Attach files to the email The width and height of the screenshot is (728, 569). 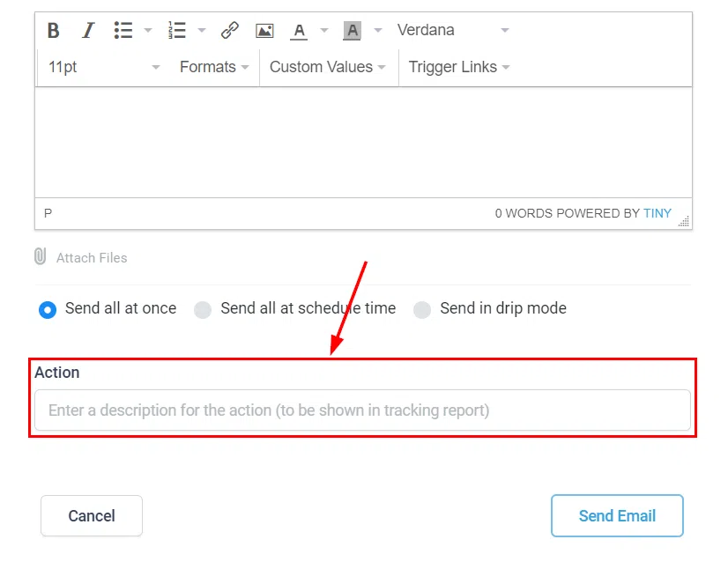click(80, 257)
